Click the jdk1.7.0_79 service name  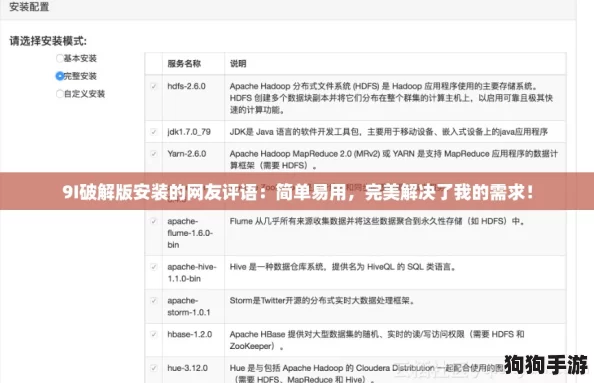tap(189, 132)
